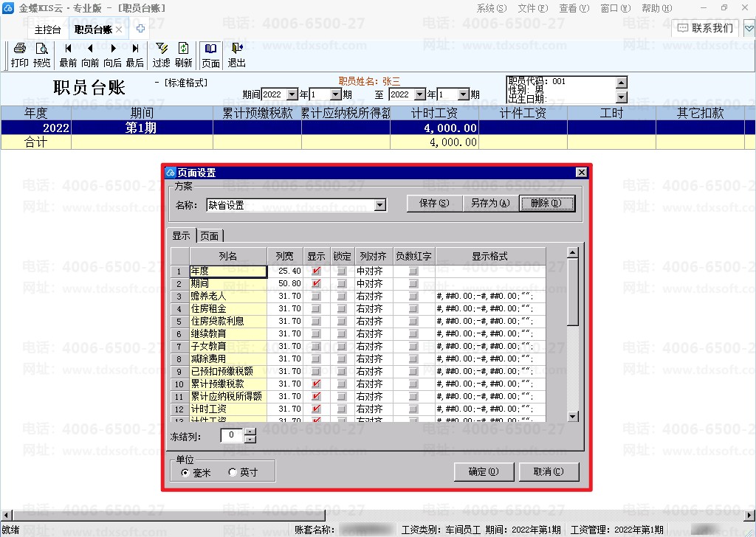The width and height of the screenshot is (756, 537).
Task: Select the 显示 tab in dialog
Action: (182, 235)
